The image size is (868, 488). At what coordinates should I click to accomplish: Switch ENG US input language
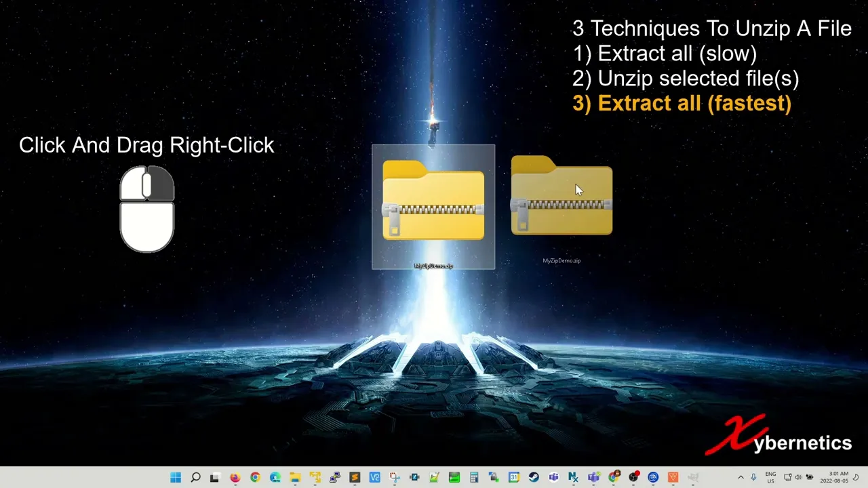tap(770, 477)
